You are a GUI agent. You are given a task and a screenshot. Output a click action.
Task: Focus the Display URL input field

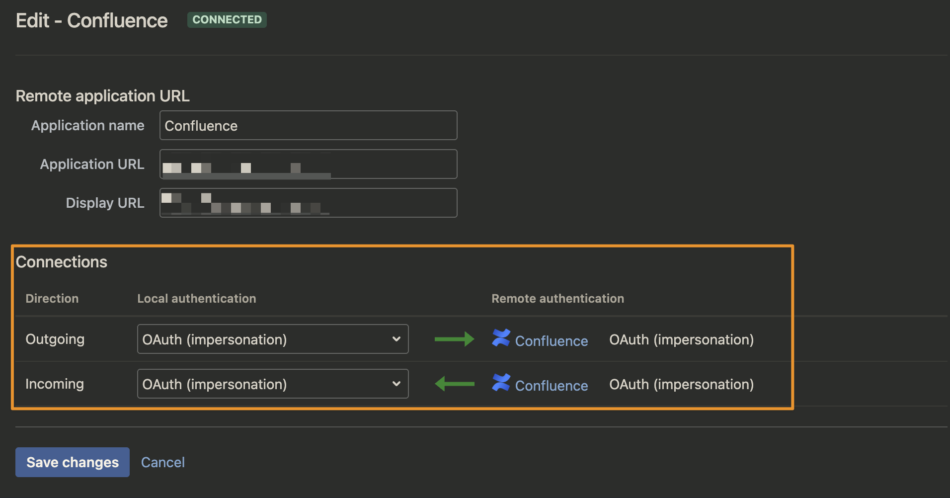(308, 203)
